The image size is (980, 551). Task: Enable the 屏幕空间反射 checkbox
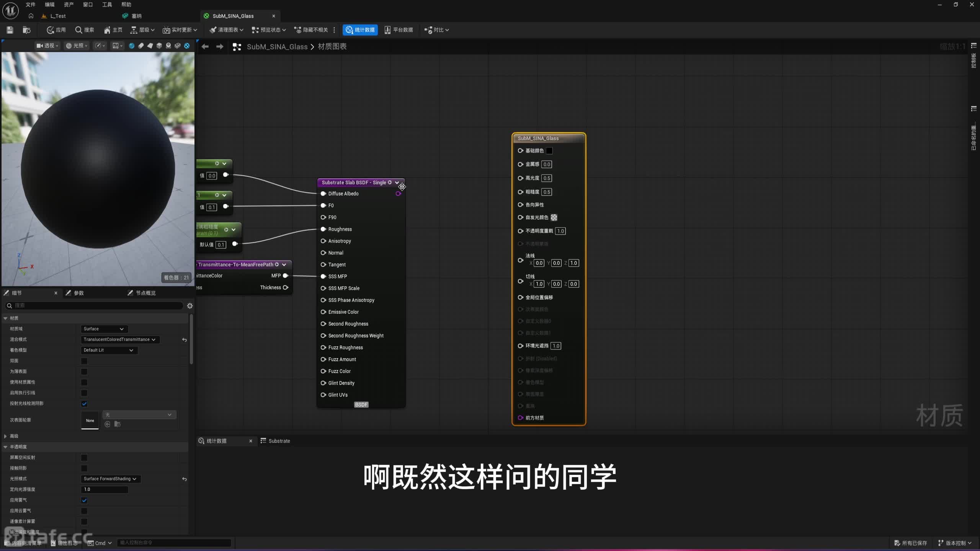coord(84,458)
